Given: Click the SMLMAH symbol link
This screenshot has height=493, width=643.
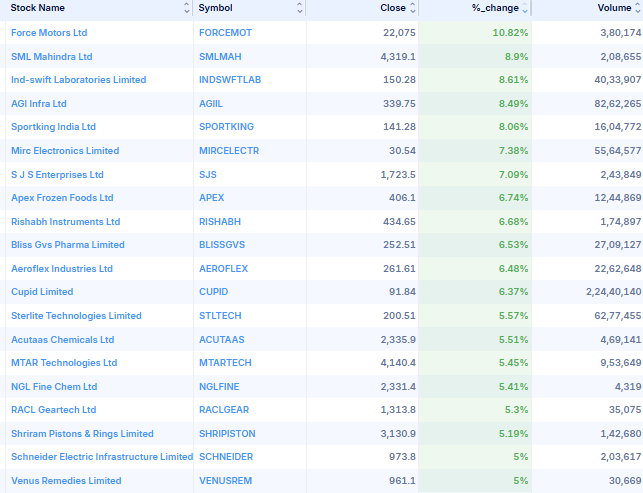Looking at the screenshot, I should tap(220, 57).
